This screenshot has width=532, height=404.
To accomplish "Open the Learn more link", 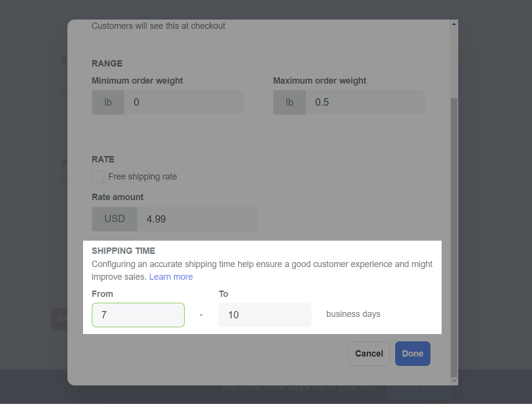I will pos(171,277).
